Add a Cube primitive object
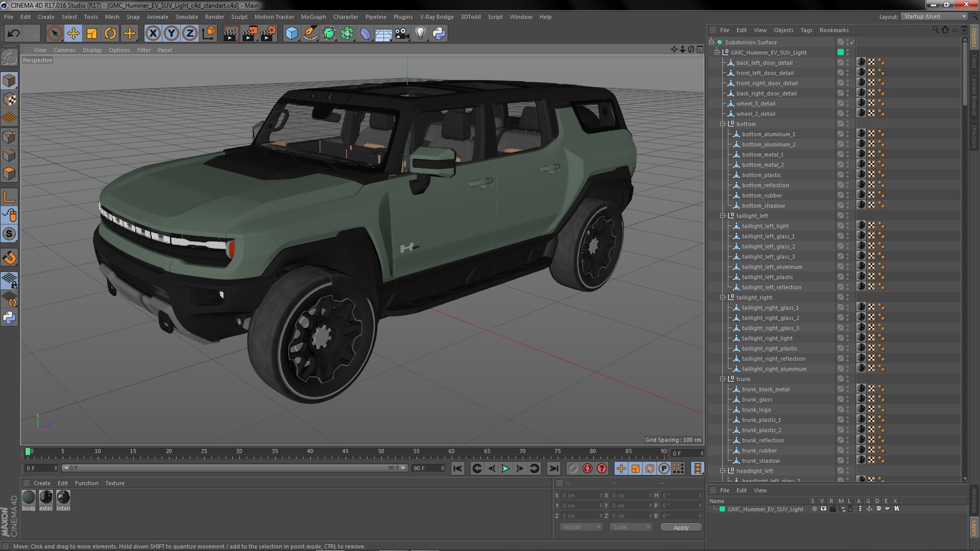The height and width of the screenshot is (551, 980). (x=291, y=34)
